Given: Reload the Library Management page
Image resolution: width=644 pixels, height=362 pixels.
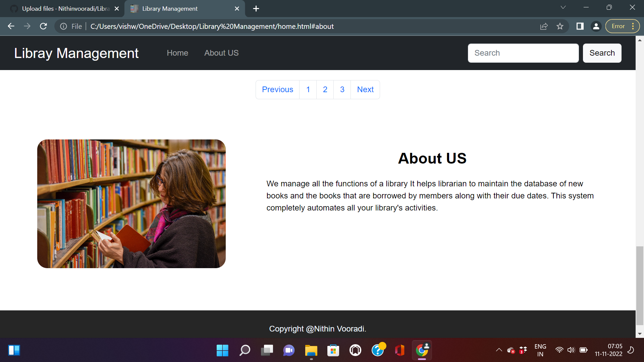Looking at the screenshot, I should pos(43,26).
